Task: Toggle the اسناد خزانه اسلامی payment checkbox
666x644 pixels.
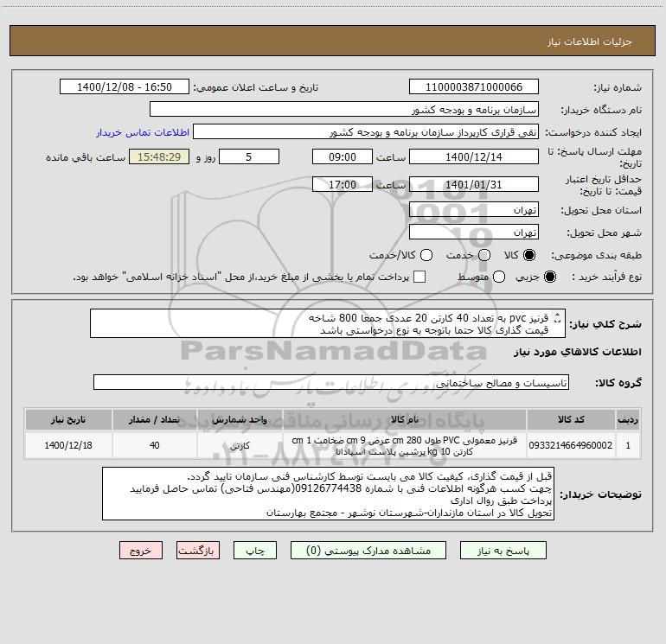Action: tap(419, 277)
